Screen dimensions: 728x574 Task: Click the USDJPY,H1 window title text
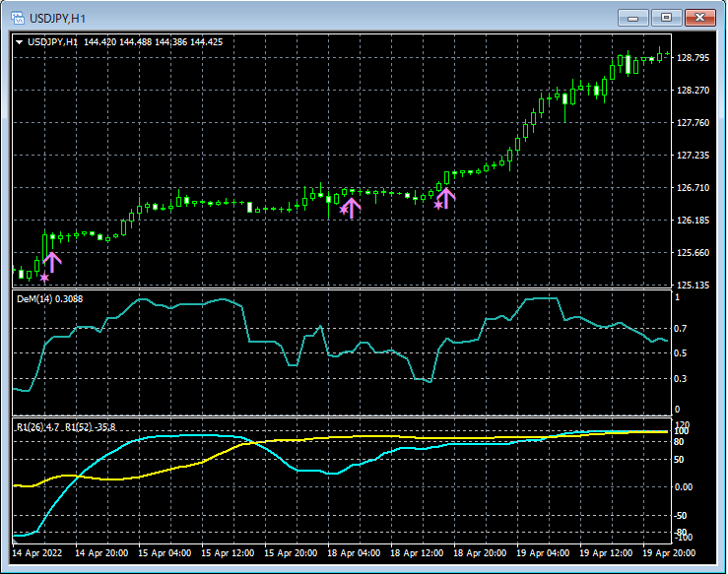point(57,18)
